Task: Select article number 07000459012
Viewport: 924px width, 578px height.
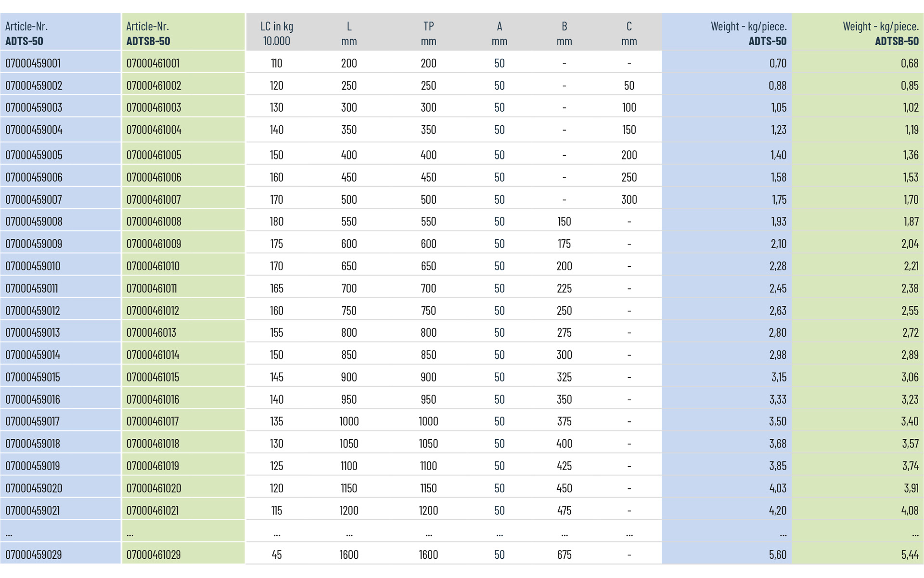Action: 33,311
